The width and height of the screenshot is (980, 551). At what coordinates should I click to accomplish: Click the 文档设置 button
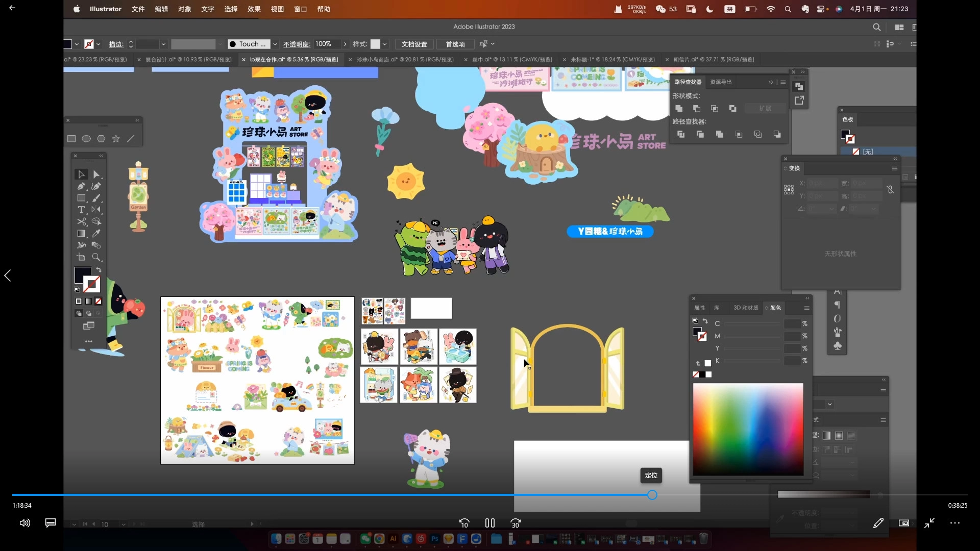coord(414,44)
